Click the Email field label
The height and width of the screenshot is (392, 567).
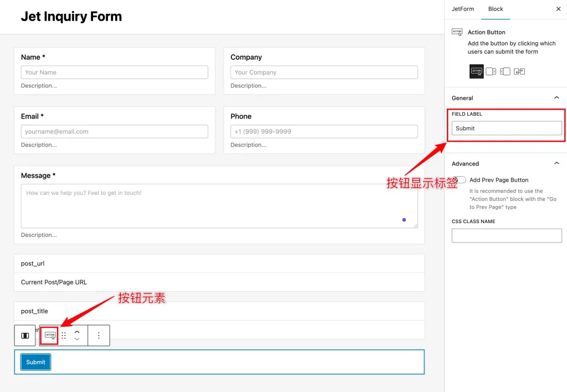[32, 116]
